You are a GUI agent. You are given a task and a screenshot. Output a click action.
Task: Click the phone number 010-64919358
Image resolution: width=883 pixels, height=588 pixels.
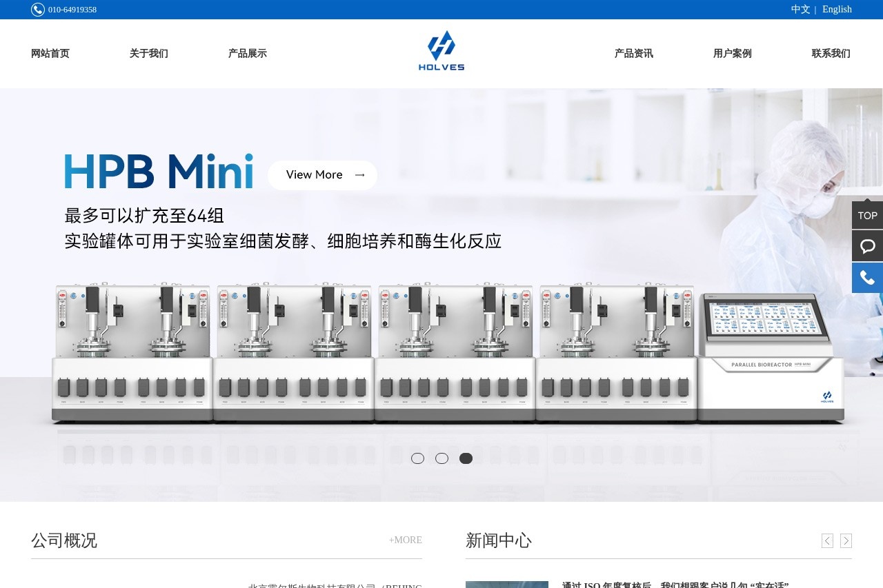(x=72, y=10)
